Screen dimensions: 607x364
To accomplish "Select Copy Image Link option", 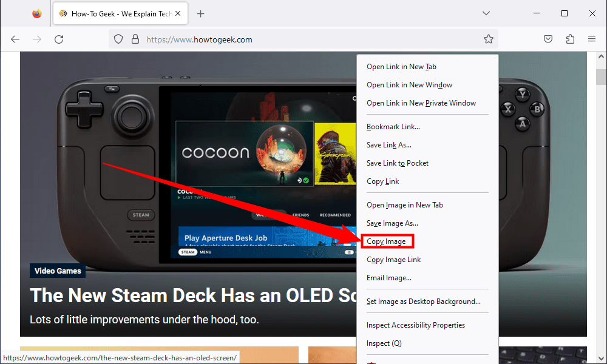I will tap(393, 260).
